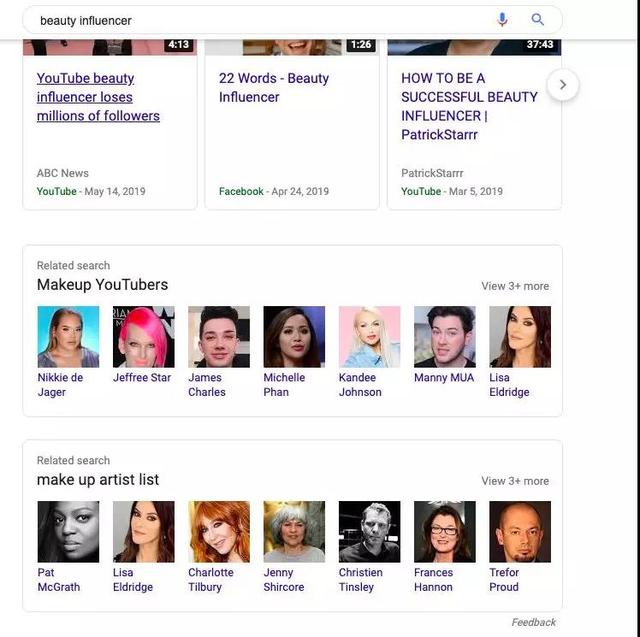The height and width of the screenshot is (637, 640).
Task: Select Frances Hannon's photo
Action: 445,532
